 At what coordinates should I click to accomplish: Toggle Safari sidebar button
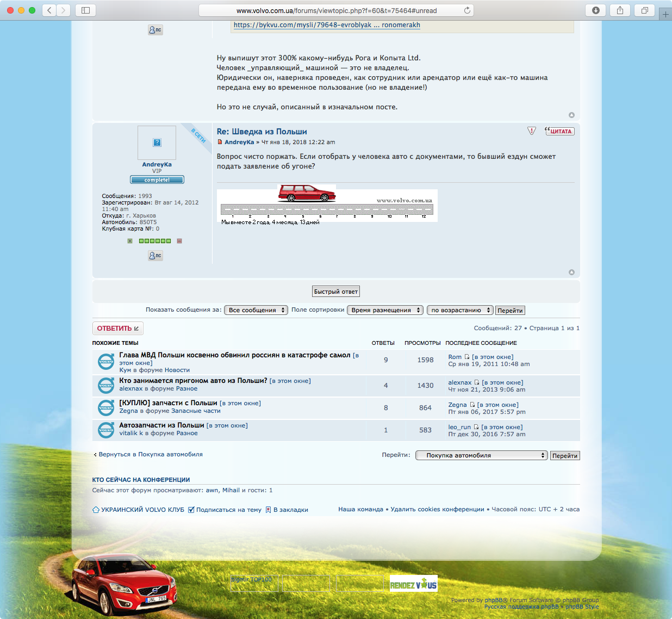point(85,10)
